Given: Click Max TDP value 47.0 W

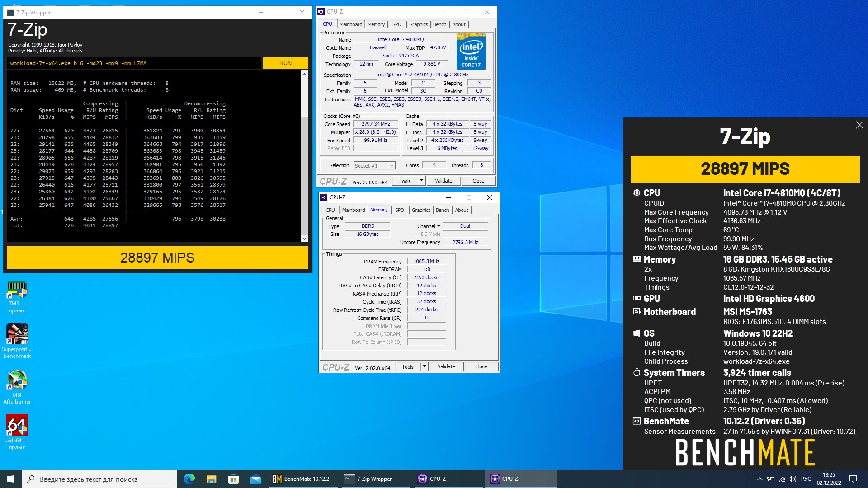Looking at the screenshot, I should tap(438, 47).
